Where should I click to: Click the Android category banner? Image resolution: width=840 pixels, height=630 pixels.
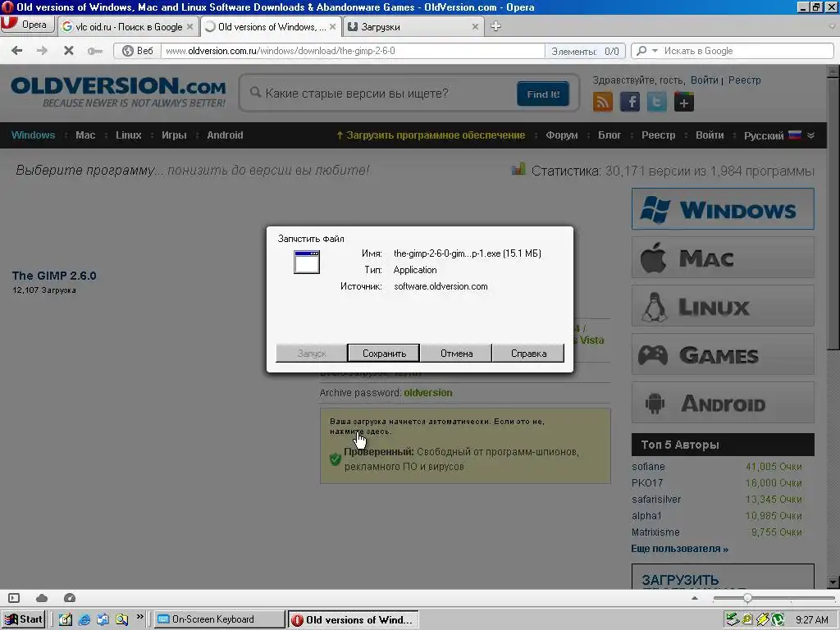coord(723,403)
